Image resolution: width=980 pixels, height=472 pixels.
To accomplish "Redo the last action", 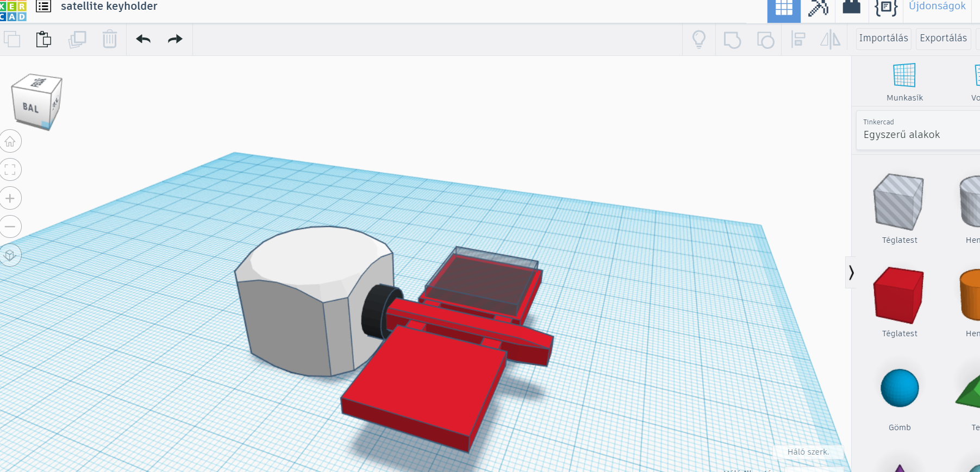I will click(175, 39).
